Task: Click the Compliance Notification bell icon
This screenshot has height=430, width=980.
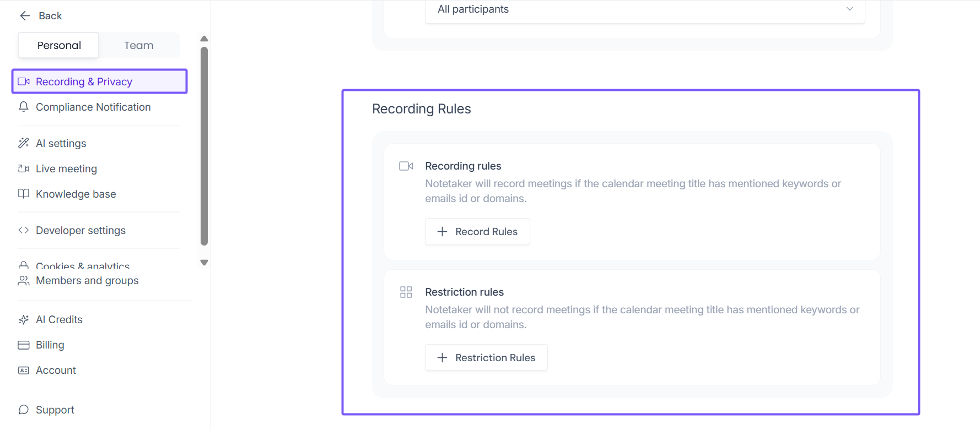Action: click(x=24, y=107)
